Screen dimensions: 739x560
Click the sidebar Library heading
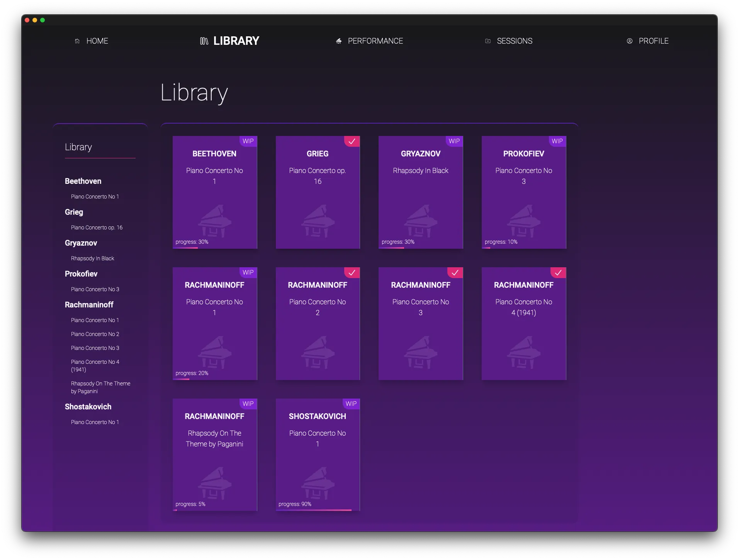[78, 147]
